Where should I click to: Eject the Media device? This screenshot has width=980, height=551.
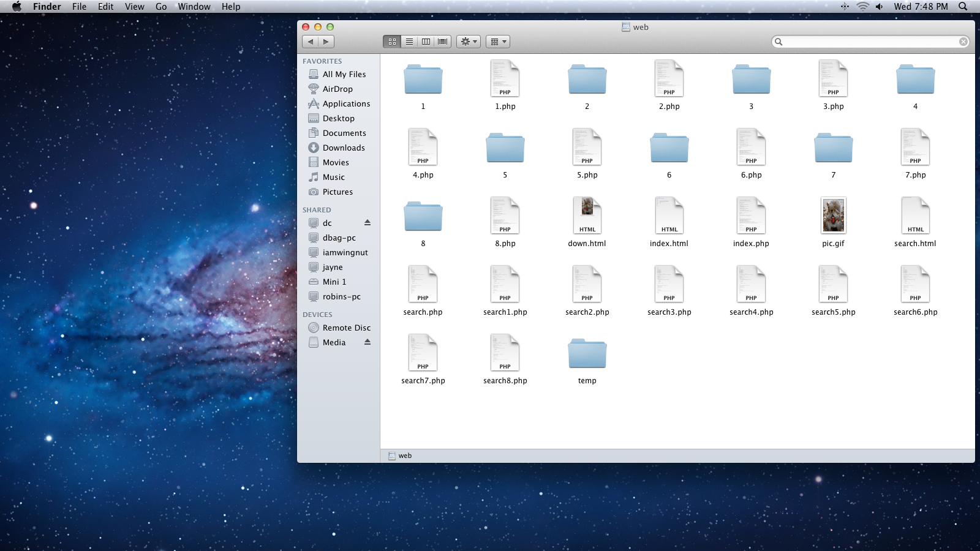(x=367, y=342)
